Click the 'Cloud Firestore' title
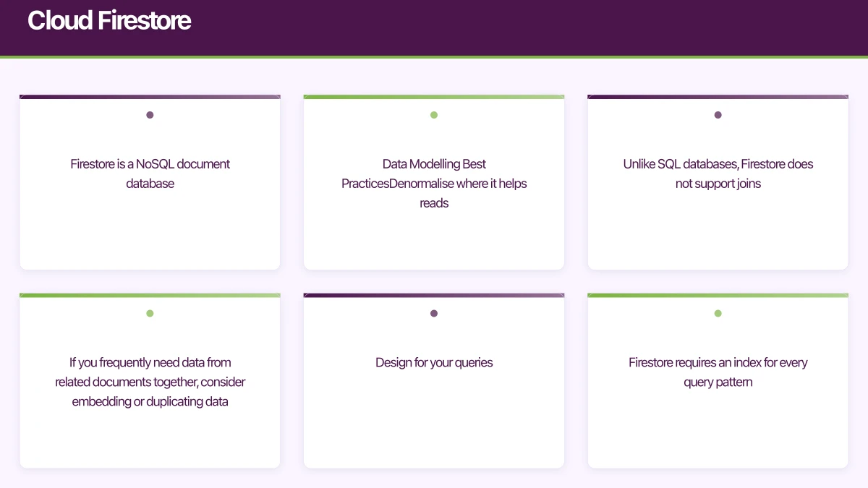This screenshot has width=868, height=488. tap(109, 20)
